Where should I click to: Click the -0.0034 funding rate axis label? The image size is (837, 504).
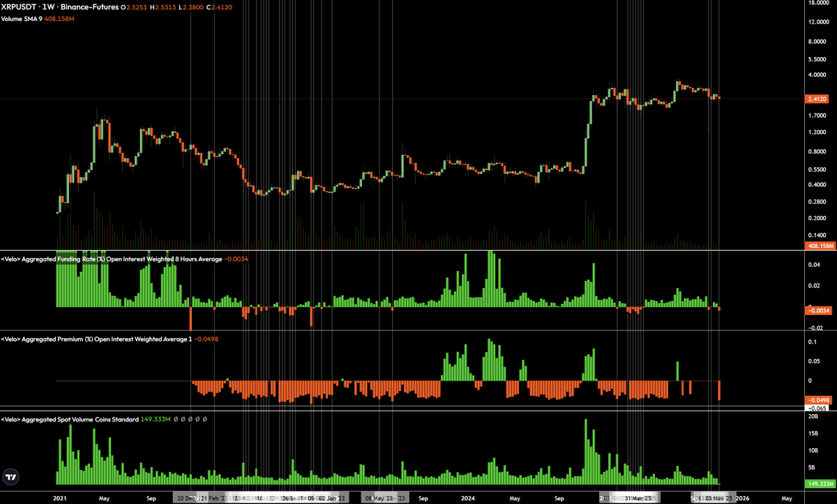(x=817, y=311)
